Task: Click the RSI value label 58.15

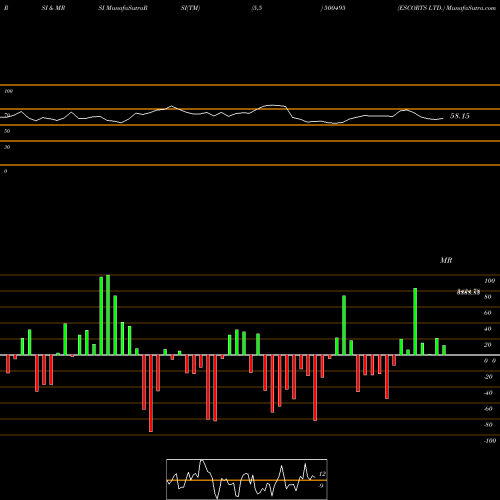Action: coord(460,116)
